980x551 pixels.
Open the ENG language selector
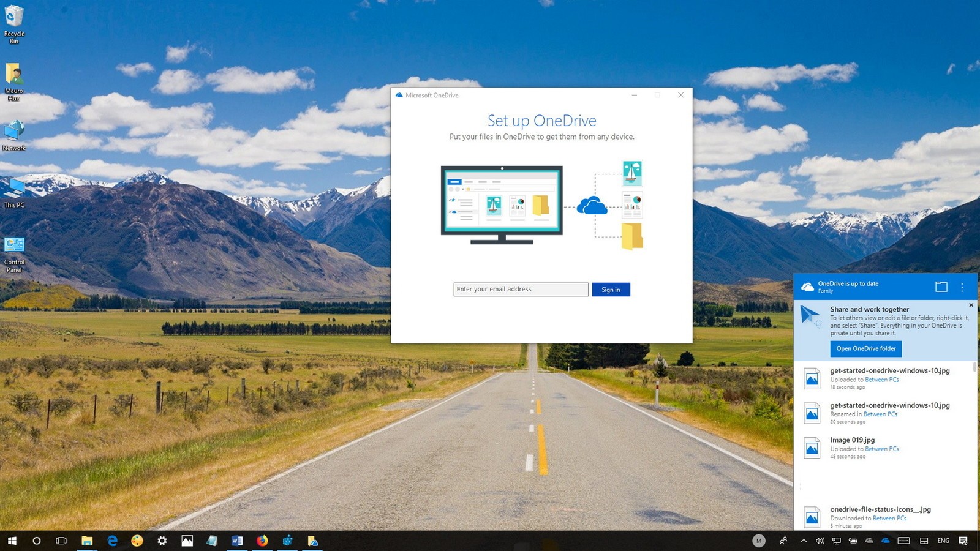tap(943, 541)
